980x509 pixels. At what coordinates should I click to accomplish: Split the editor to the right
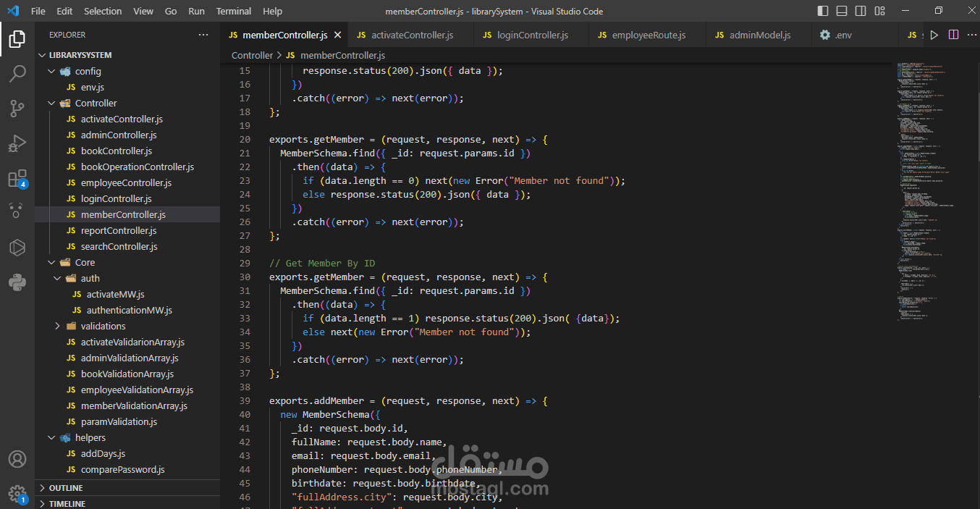click(x=953, y=35)
